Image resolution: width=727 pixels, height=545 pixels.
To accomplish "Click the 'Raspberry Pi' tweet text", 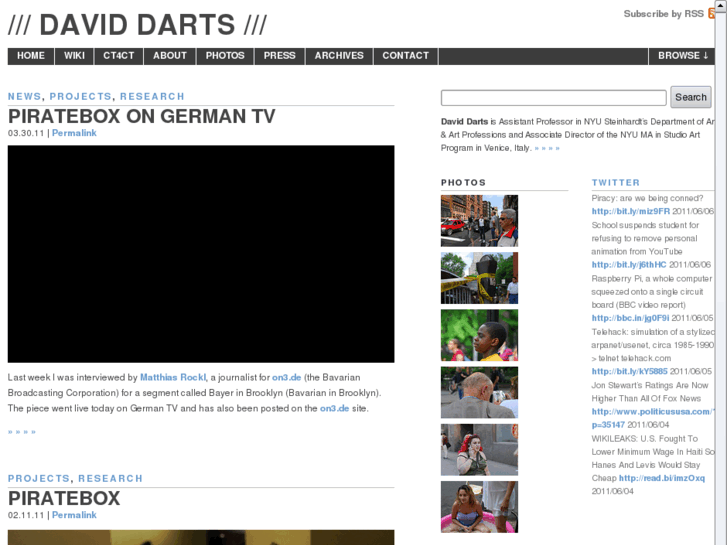I will click(651, 292).
